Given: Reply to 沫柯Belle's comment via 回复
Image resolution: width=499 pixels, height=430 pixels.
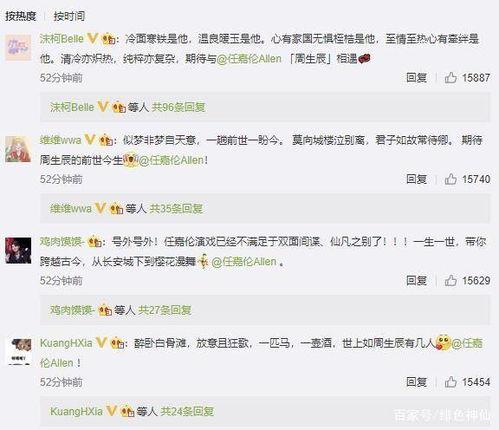Looking at the screenshot, I should coord(416,78).
